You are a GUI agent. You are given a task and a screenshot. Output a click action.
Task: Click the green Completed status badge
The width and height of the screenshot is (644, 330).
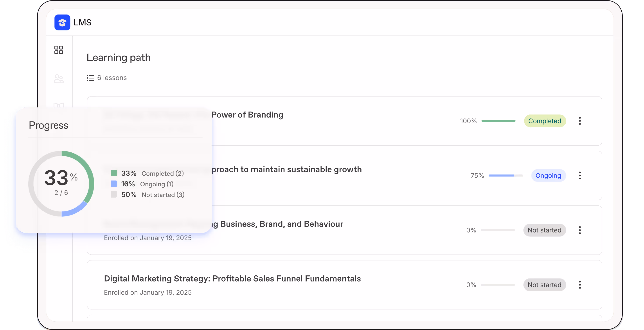[x=545, y=121]
